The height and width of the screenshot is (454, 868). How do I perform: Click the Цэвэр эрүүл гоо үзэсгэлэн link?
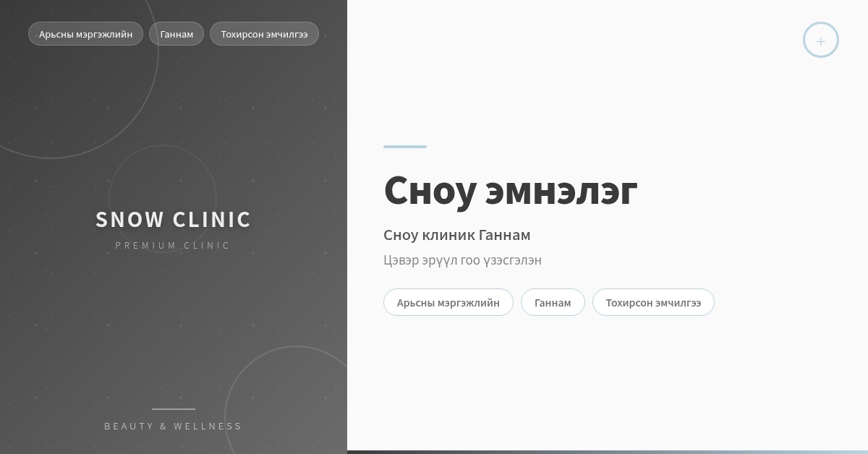463,260
